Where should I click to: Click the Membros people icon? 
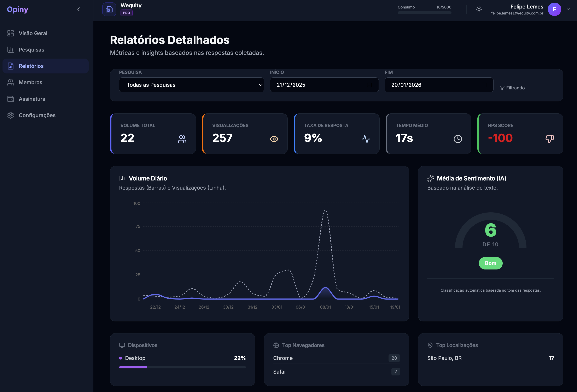(x=10, y=82)
